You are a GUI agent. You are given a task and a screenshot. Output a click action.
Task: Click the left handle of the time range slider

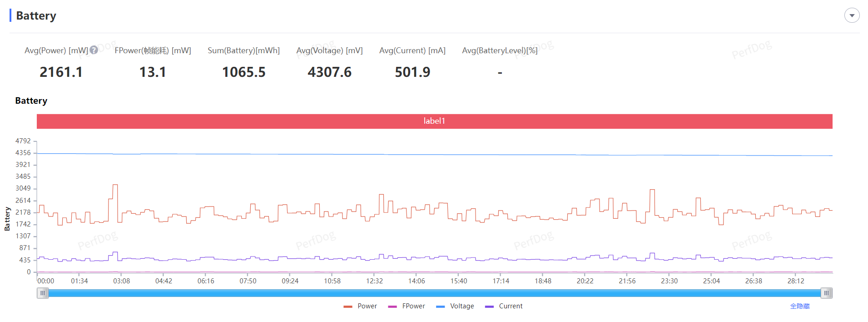point(43,293)
